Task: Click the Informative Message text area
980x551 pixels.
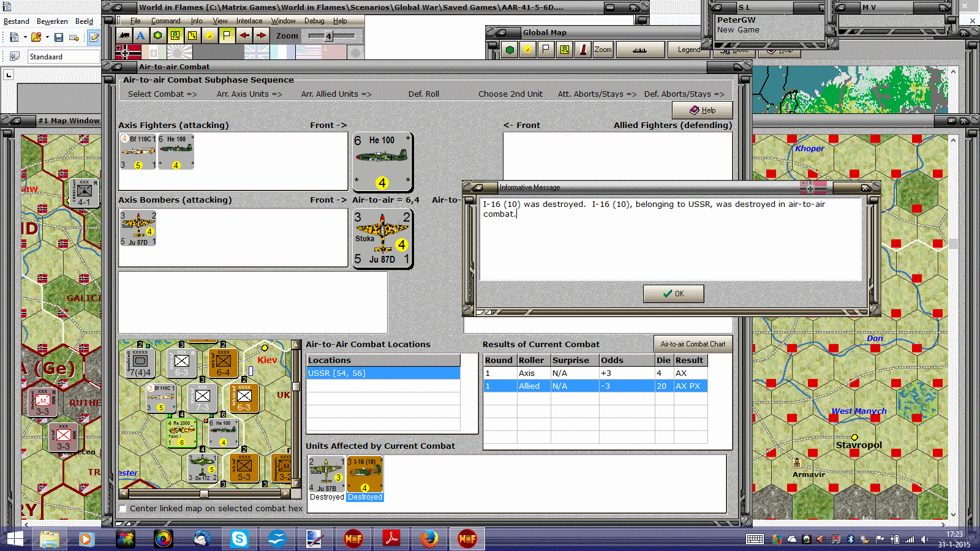Action: (x=671, y=239)
